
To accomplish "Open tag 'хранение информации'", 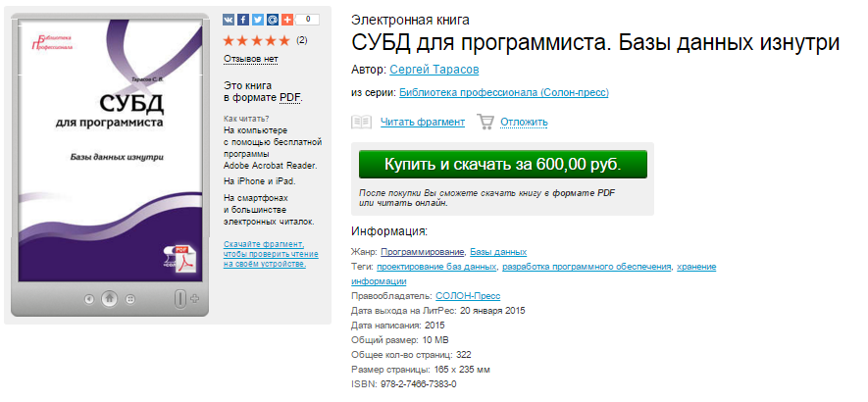I will coord(696,267).
